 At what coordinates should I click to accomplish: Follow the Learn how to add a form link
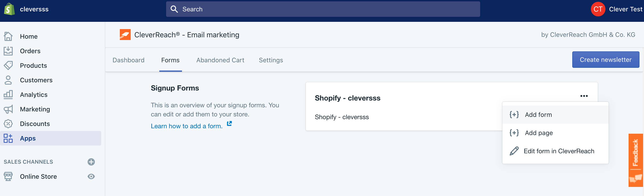click(187, 126)
